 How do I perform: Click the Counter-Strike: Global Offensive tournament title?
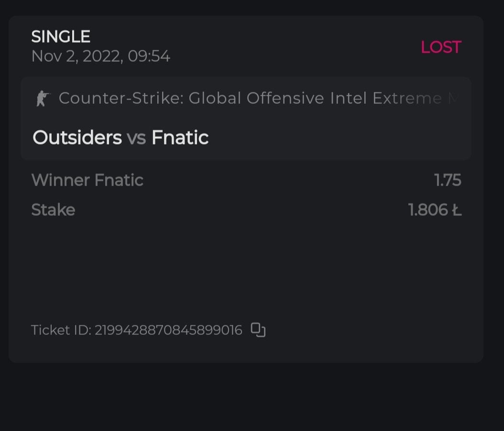click(x=191, y=99)
